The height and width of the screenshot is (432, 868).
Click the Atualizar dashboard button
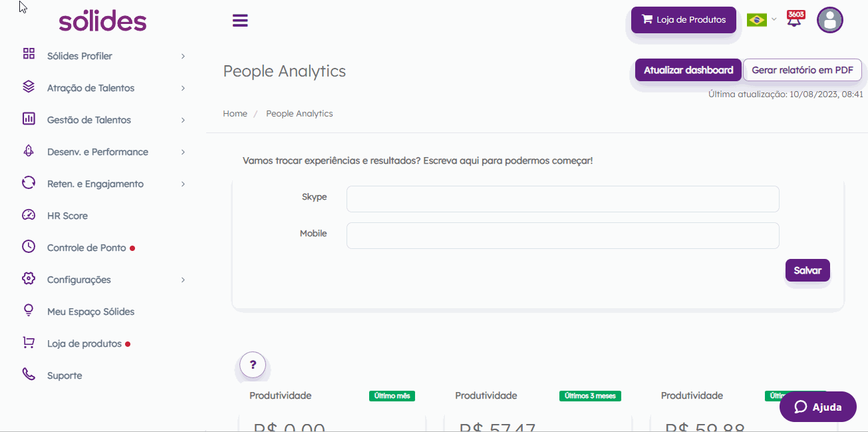(688, 70)
